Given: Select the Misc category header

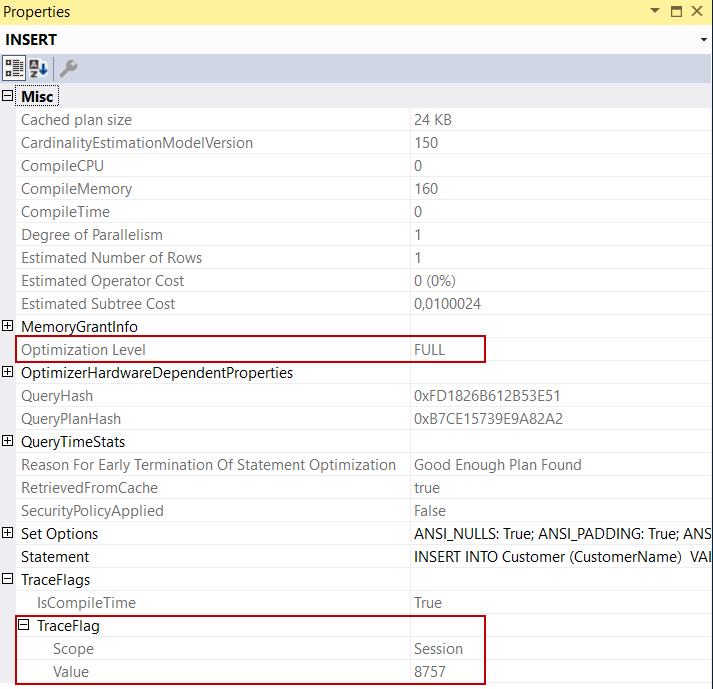Looking at the screenshot, I should [37, 96].
